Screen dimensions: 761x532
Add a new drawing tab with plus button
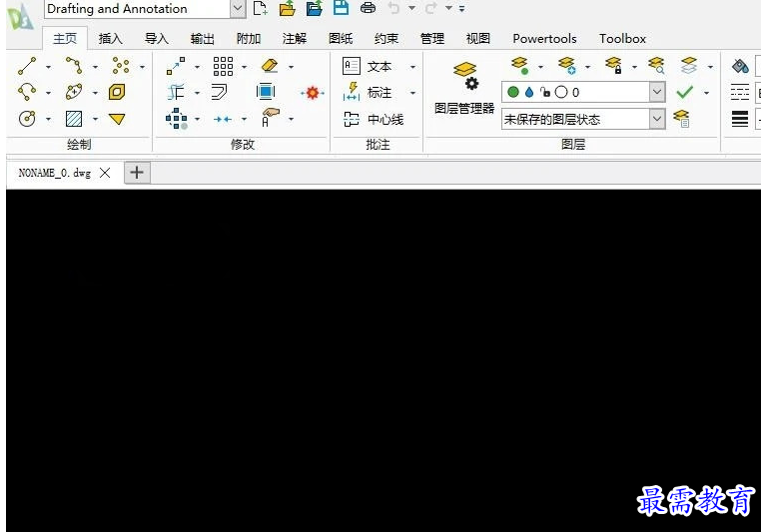[x=138, y=172]
